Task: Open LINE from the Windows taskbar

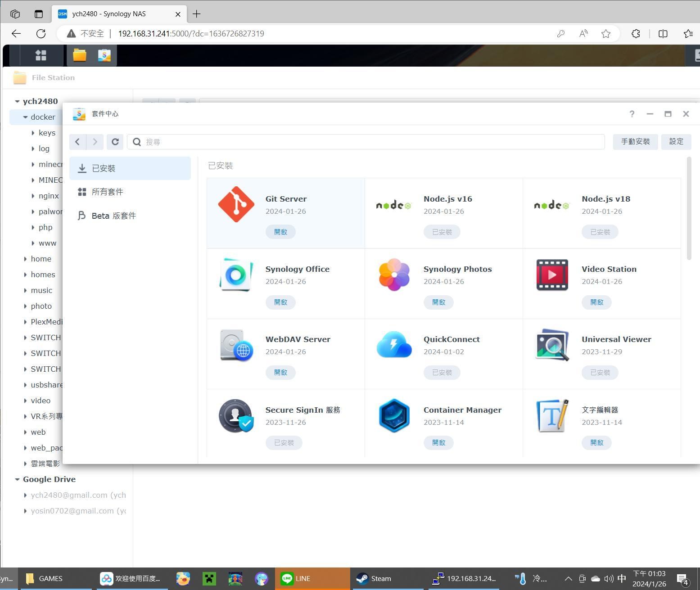Action: pos(312,578)
